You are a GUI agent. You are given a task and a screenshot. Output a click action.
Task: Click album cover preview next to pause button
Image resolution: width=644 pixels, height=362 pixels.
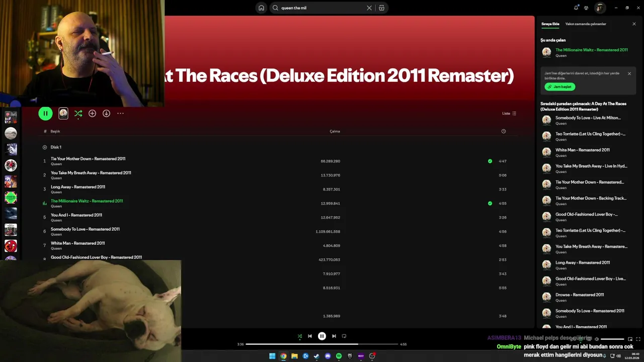pyautogui.click(x=63, y=114)
